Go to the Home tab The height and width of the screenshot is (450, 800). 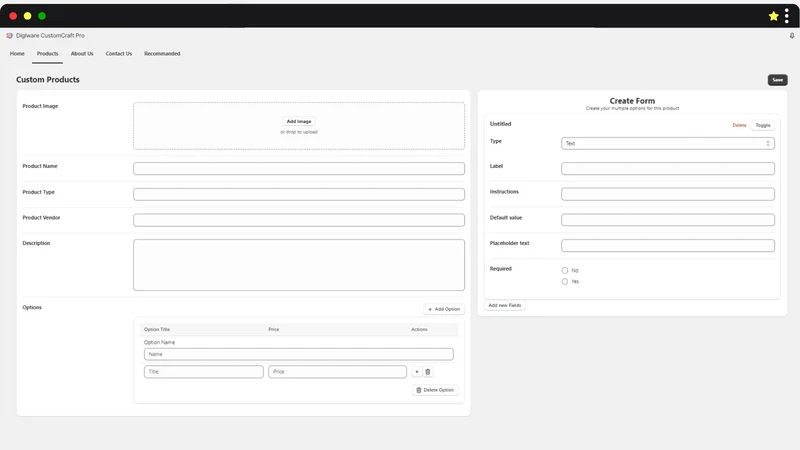coord(17,54)
